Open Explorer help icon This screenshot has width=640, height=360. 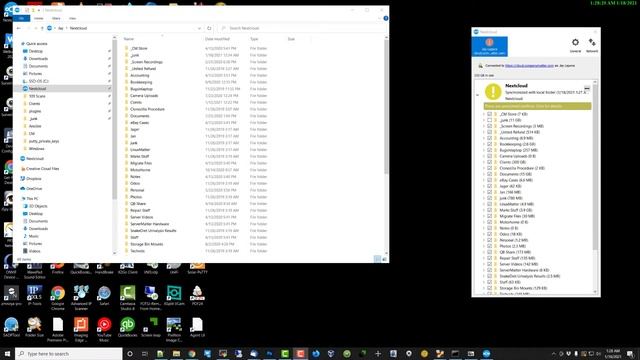click(386, 18)
